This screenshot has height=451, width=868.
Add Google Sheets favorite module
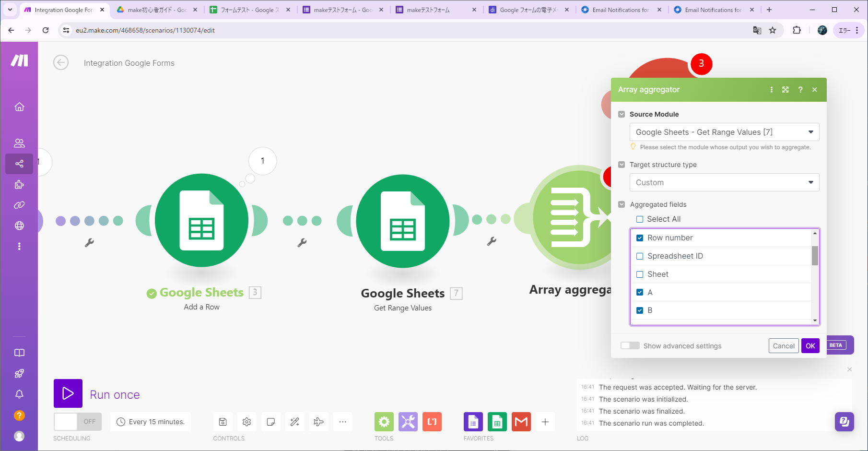497,422
